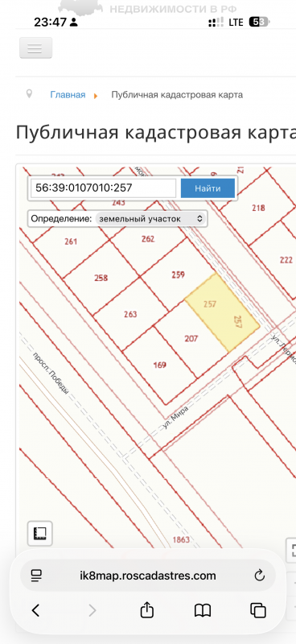
Task: Select parcel 263 on the map
Action: (x=130, y=314)
